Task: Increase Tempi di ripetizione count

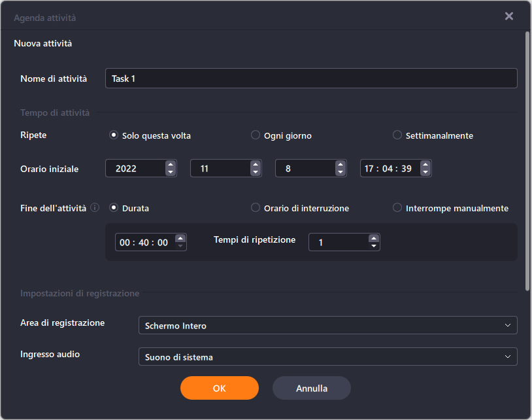Action: tap(374, 238)
